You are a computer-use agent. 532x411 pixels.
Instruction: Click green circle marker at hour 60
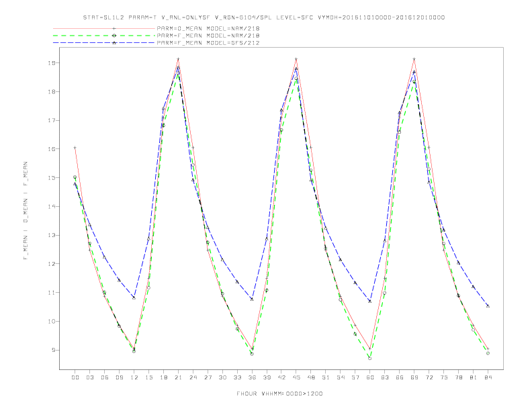pyautogui.click(x=370, y=358)
